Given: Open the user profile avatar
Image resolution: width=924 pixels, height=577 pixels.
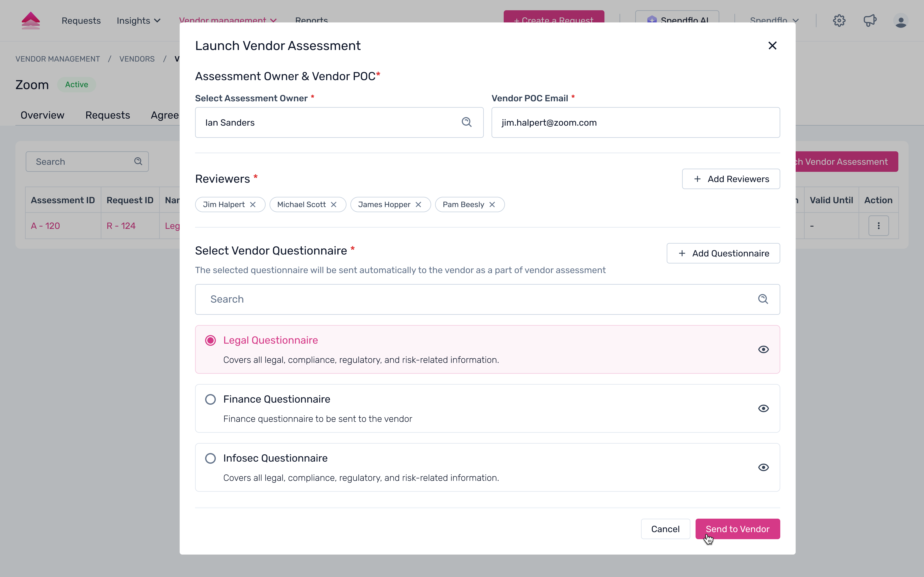Looking at the screenshot, I should (x=901, y=21).
